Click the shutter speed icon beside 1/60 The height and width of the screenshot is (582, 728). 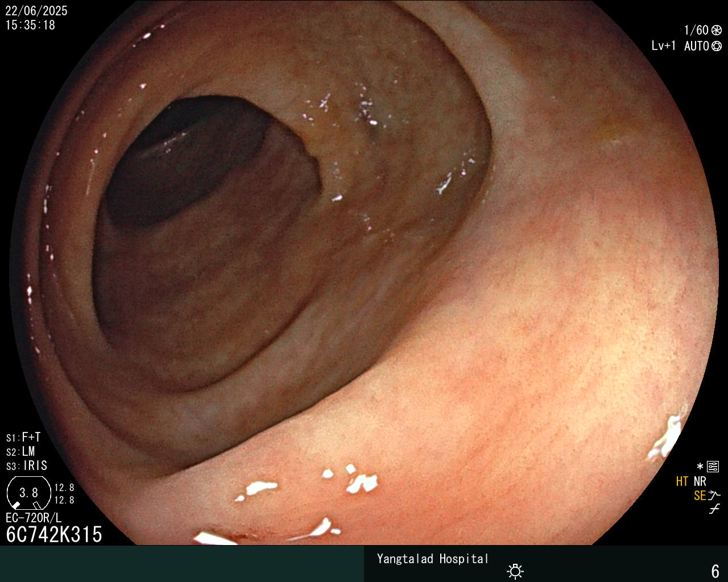click(717, 31)
